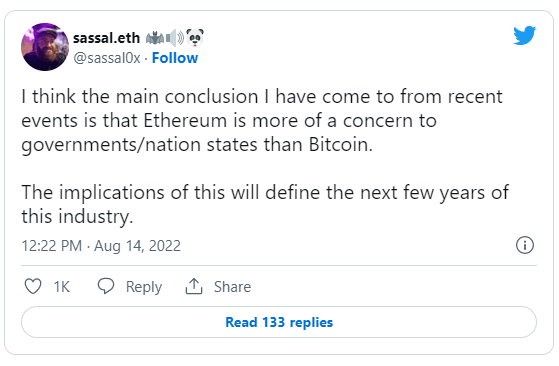Open the 12:22 PM Aug 14, 2022 timestamp
Image resolution: width=559 pixels, height=366 pixels.
tap(101, 246)
